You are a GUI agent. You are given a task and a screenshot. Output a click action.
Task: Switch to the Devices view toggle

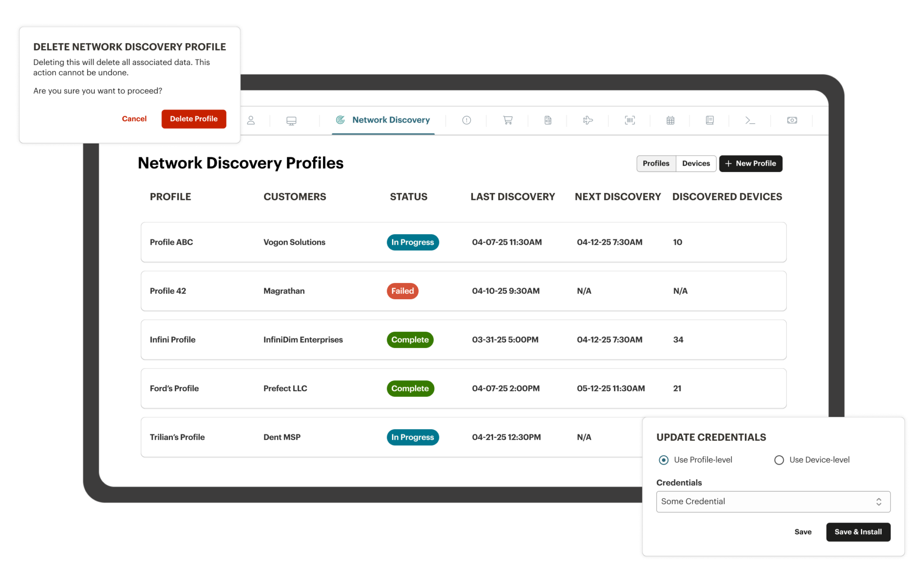(x=696, y=163)
